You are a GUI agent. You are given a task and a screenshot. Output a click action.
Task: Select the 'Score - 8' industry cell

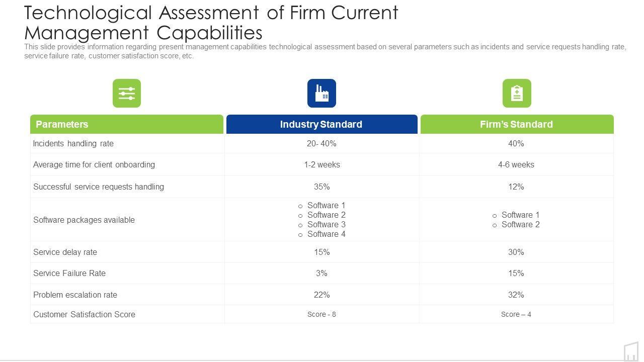[x=321, y=314]
